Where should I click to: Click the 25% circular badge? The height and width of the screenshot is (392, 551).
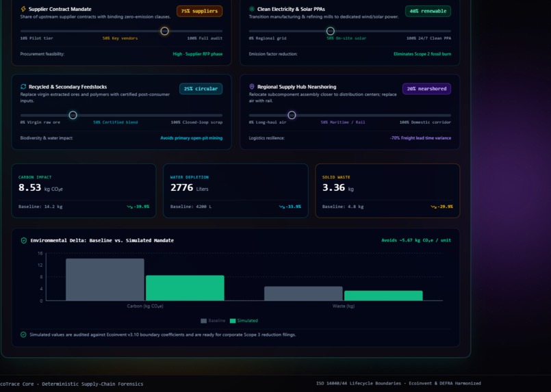coord(201,89)
